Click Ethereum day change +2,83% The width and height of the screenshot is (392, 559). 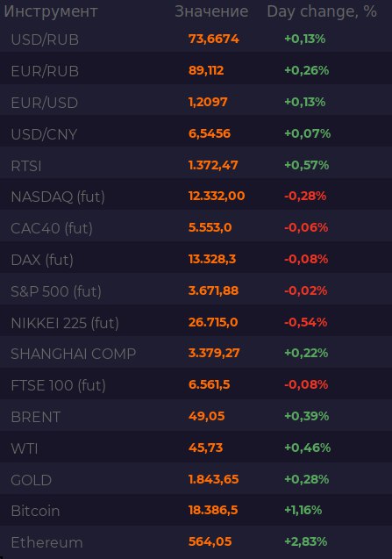click(x=305, y=542)
